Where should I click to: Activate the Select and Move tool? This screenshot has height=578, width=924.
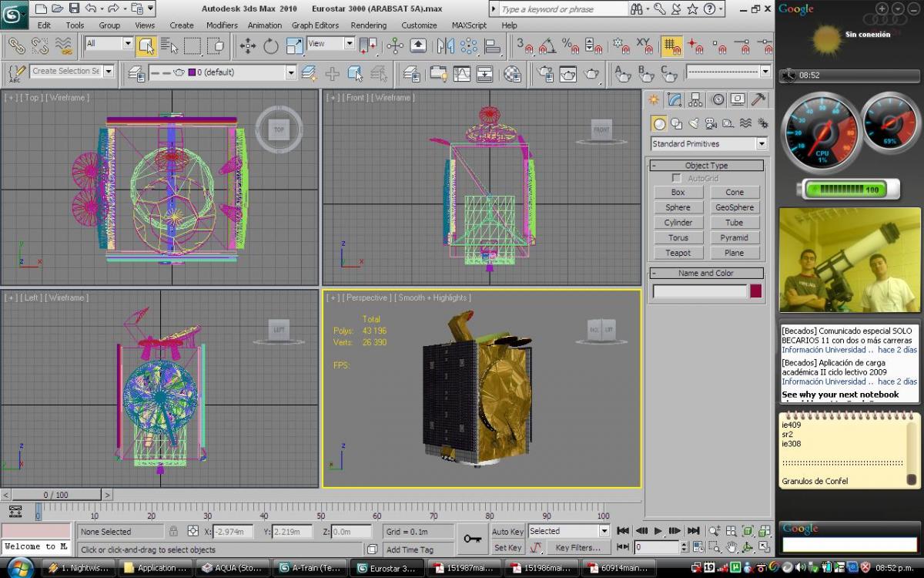click(x=248, y=45)
